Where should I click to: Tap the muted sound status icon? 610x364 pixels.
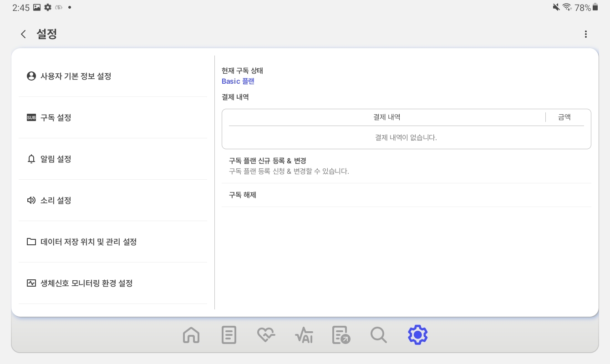(556, 7)
